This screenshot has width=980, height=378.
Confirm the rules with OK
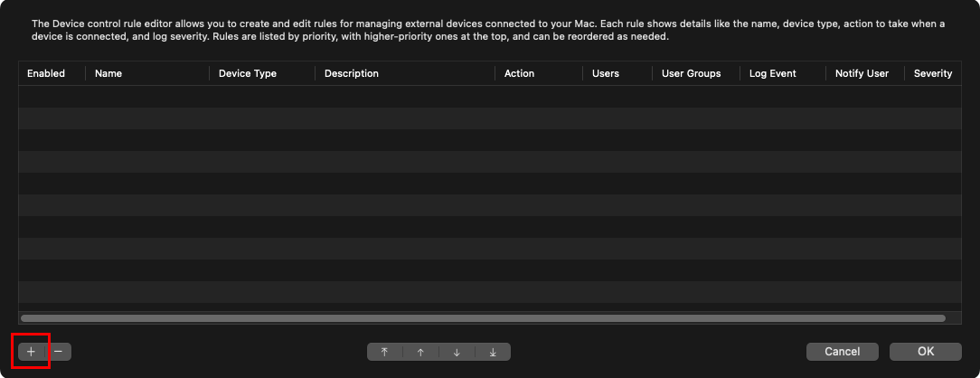click(925, 351)
